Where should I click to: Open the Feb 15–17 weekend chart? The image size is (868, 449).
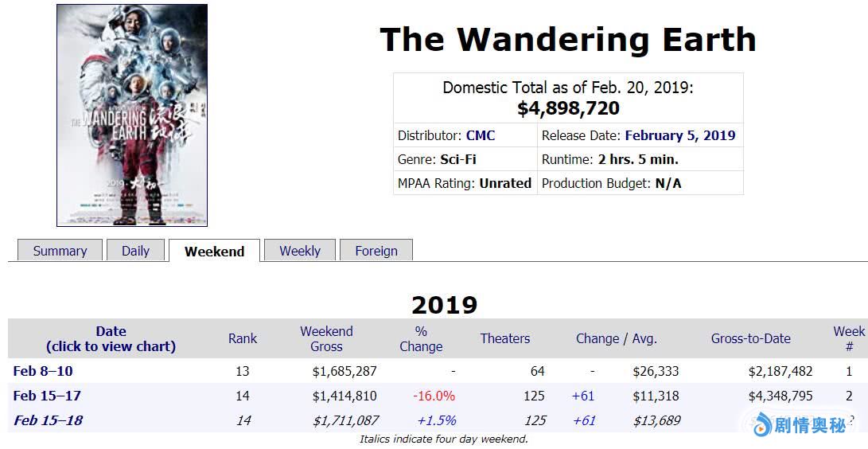pos(47,396)
